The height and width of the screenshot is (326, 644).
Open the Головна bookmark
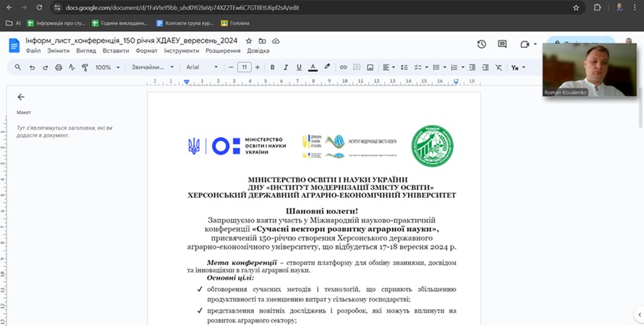point(235,23)
